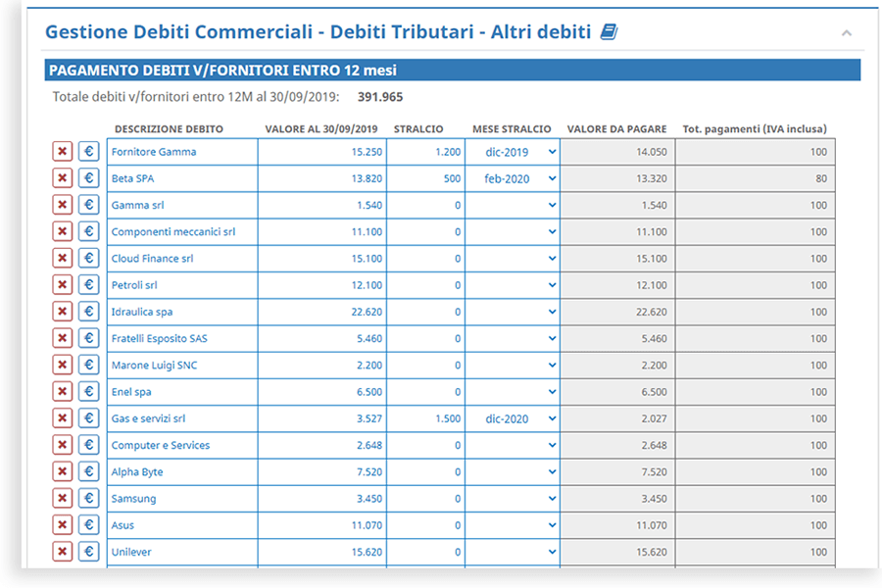882x588 pixels.
Task: Open euro payment for Fratelli Esposito SAS
Action: coord(89,338)
